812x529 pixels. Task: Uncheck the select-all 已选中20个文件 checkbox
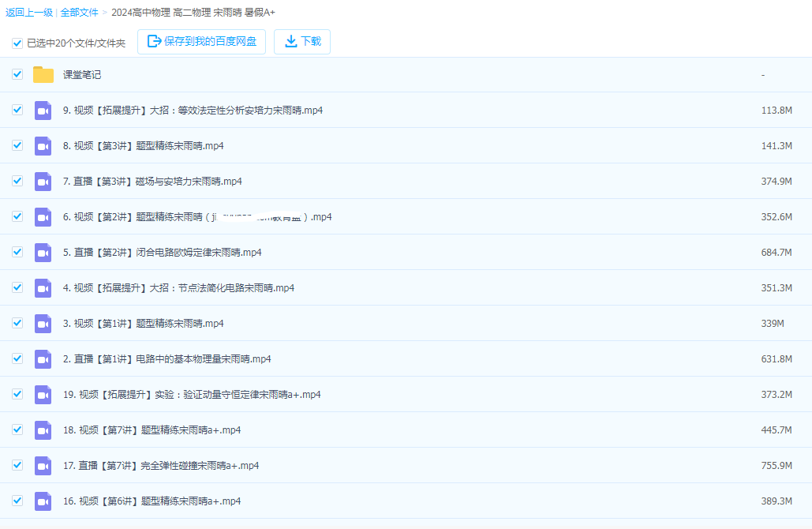coord(17,43)
